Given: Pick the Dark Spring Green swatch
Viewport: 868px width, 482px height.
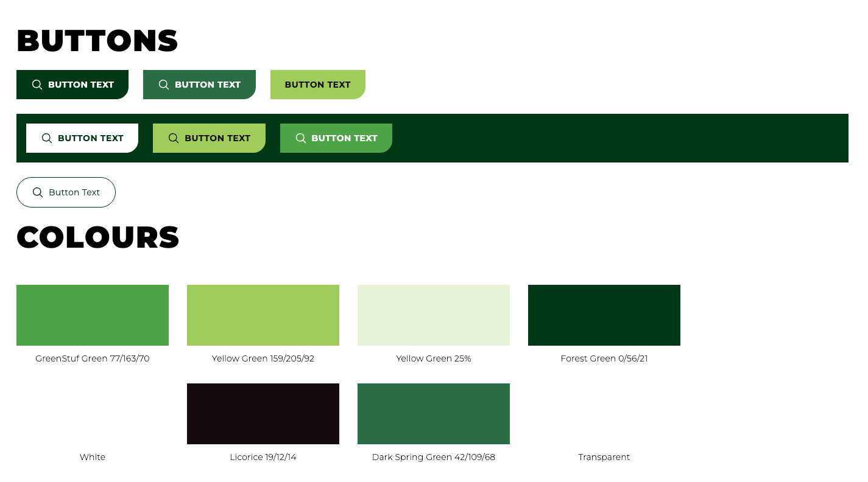Looking at the screenshot, I should click(434, 414).
